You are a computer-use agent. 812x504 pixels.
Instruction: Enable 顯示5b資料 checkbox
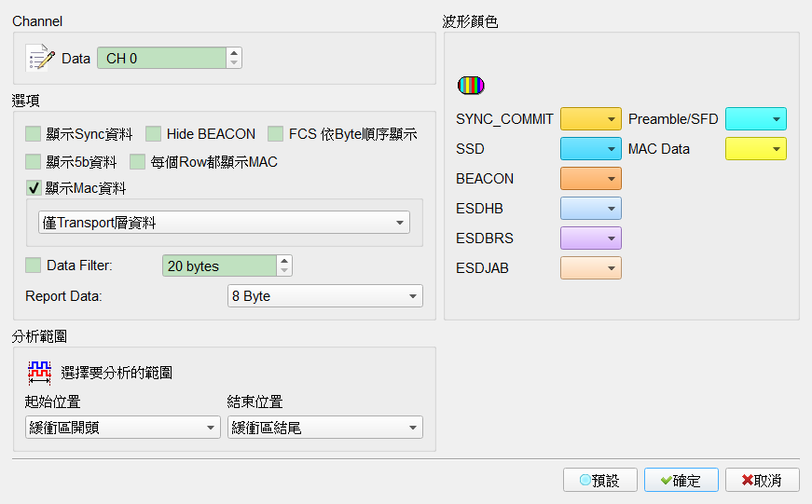tap(34, 162)
